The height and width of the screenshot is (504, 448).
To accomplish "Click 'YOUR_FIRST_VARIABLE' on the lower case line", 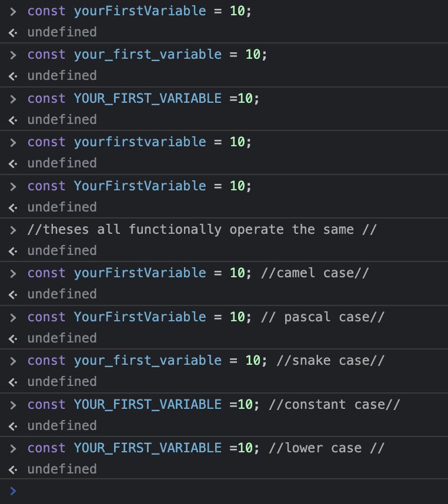I will (148, 448).
